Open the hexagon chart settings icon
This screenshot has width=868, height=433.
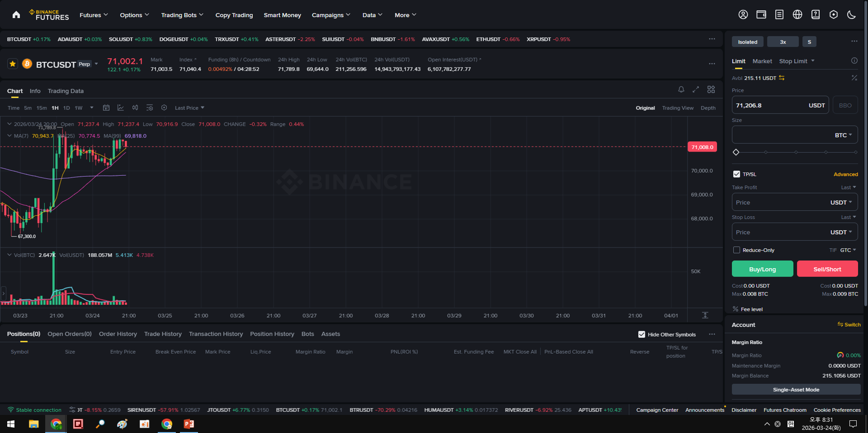[x=164, y=108]
